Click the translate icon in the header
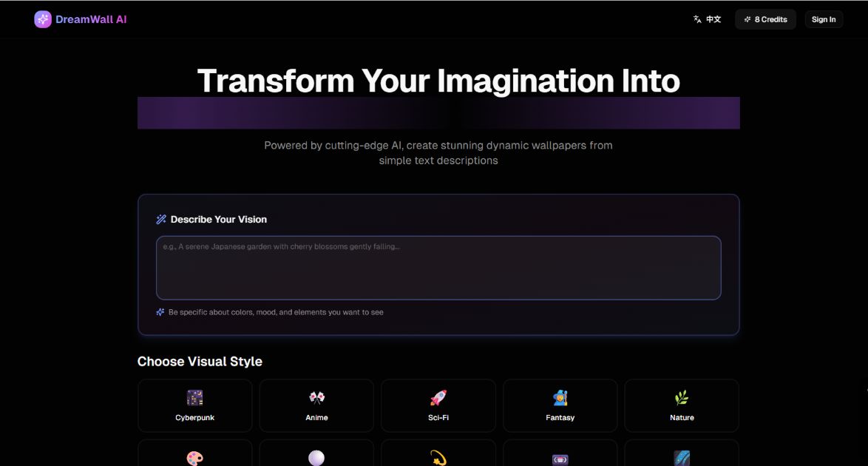 697,19
